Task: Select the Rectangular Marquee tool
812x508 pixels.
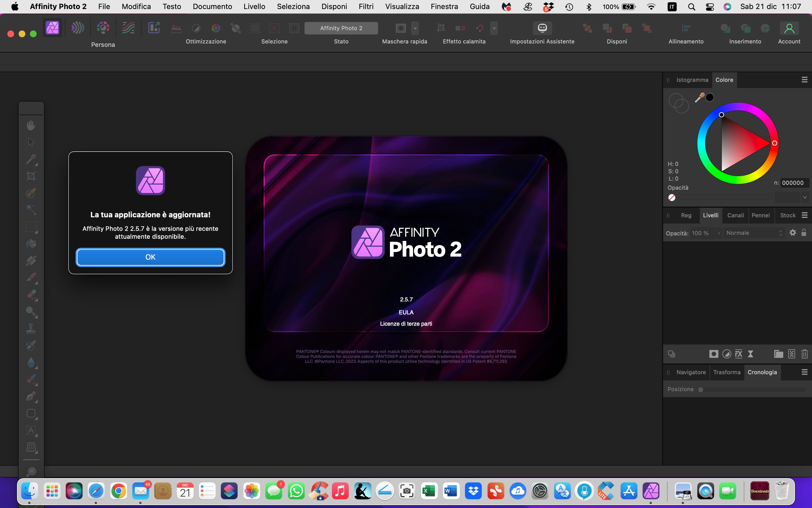Action: coord(31,227)
